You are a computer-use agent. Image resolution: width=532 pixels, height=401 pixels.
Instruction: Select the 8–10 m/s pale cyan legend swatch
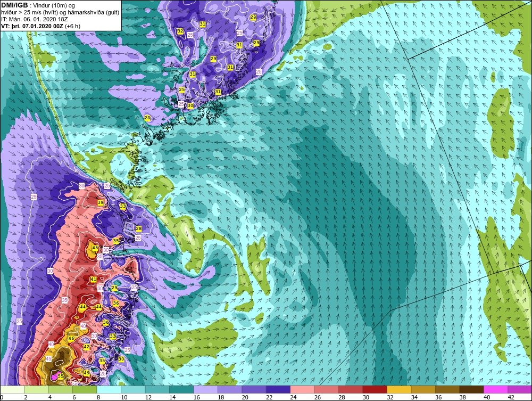(x=109, y=389)
